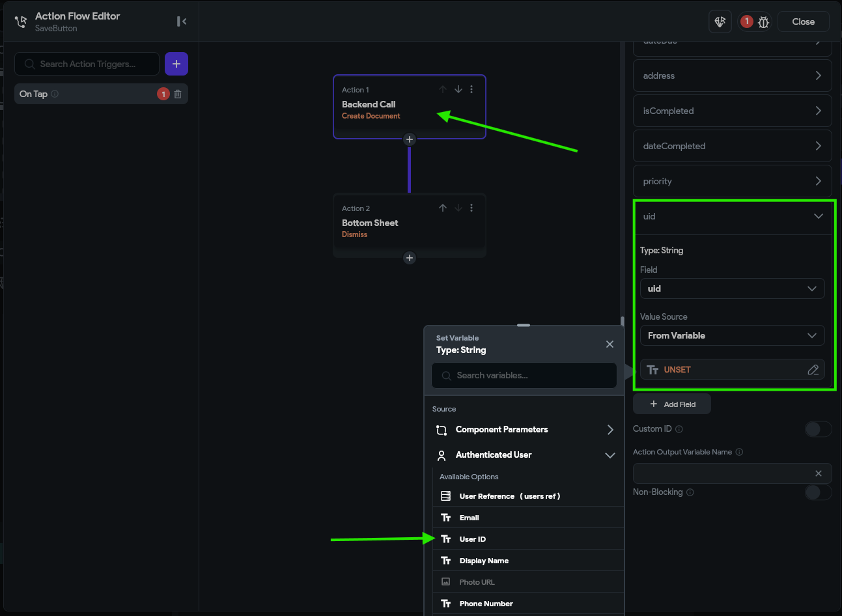Search action triggers field
Screen dimensions: 842x616
point(87,64)
